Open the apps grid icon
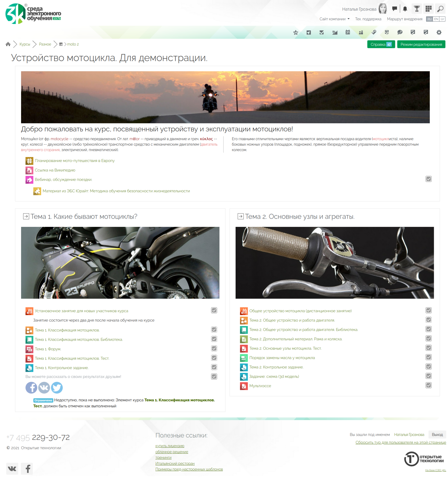 tap(428, 9)
